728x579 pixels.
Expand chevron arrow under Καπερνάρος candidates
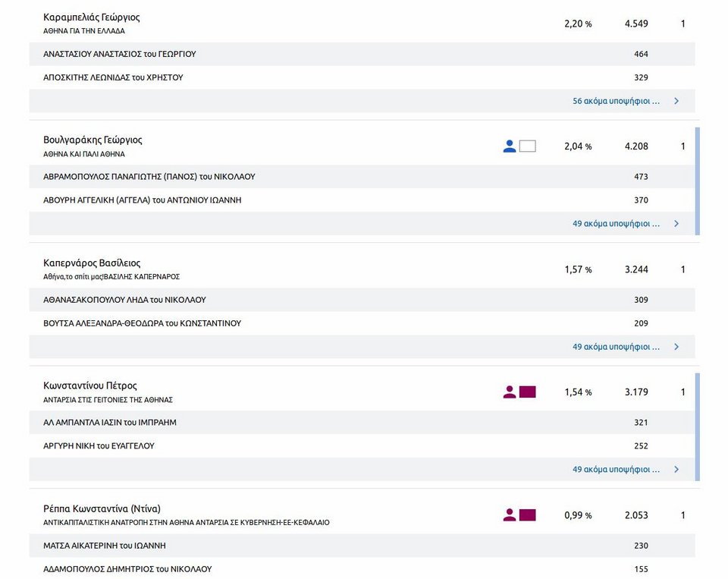(x=676, y=347)
